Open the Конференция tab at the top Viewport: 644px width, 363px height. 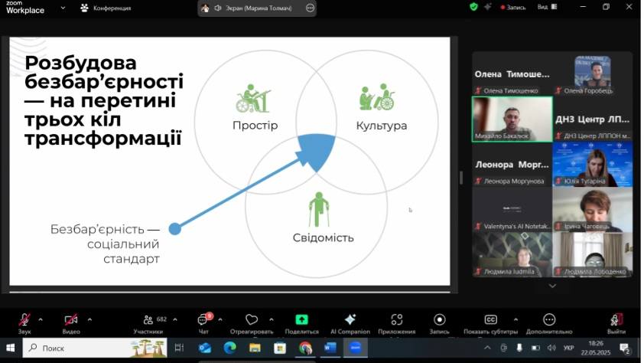tap(106, 8)
